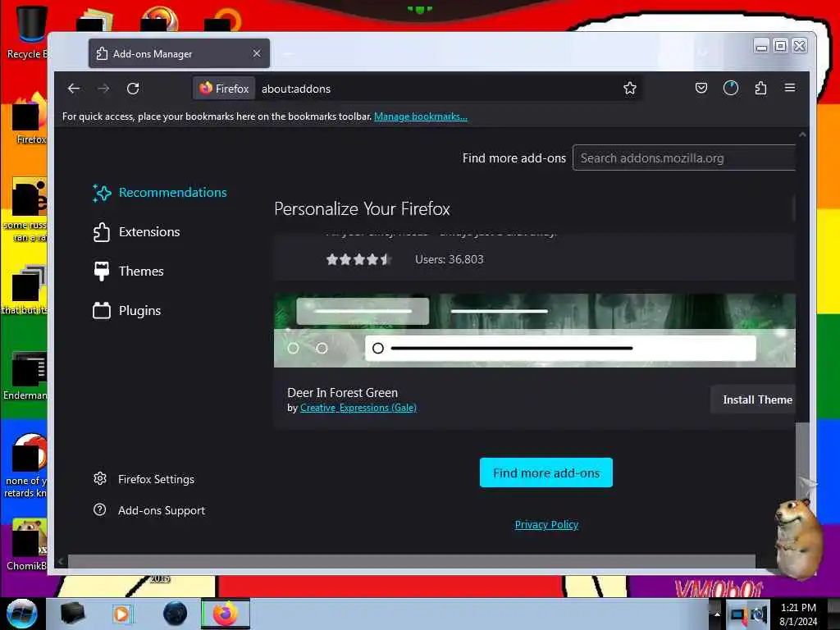Open Firefox Settings from sidebar
Viewport: 840px width, 630px height.
[144, 479]
